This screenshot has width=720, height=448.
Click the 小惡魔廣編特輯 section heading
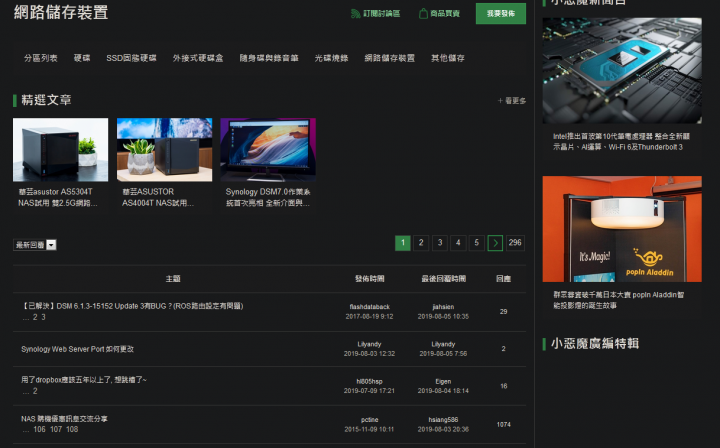pyautogui.click(x=595, y=343)
